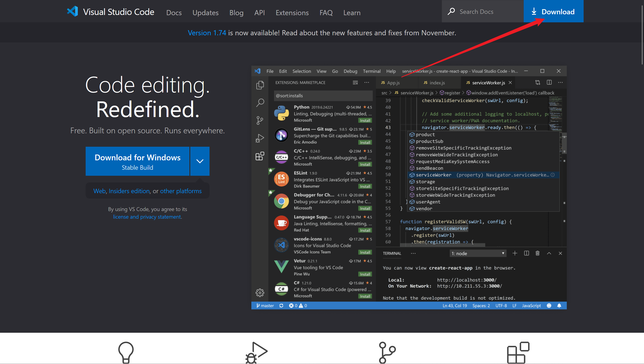Click the blue Download button in header
The height and width of the screenshot is (364, 644).
pos(553,11)
